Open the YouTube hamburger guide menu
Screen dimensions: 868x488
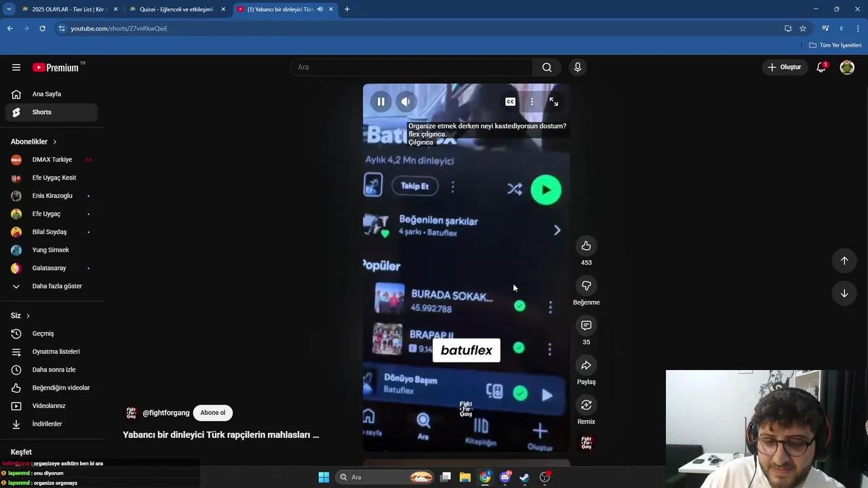coord(16,67)
